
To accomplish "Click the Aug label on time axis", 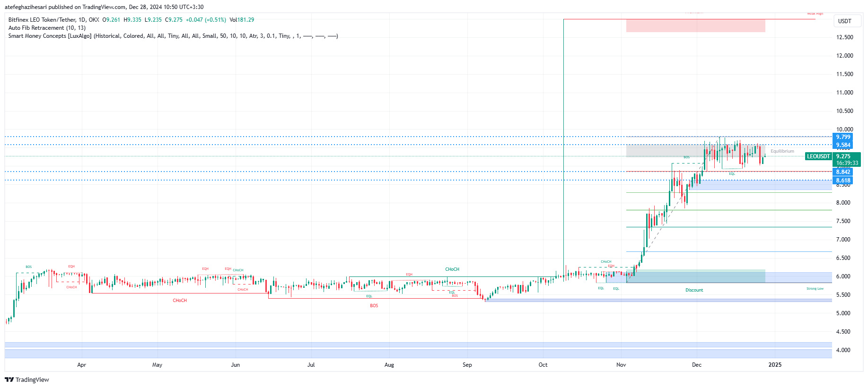I will [x=389, y=365].
